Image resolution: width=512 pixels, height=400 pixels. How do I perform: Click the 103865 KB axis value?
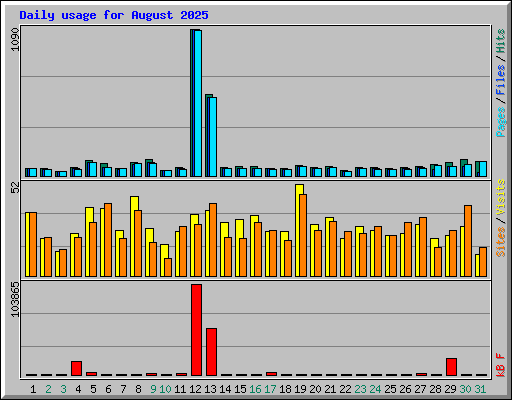[x=15, y=299]
